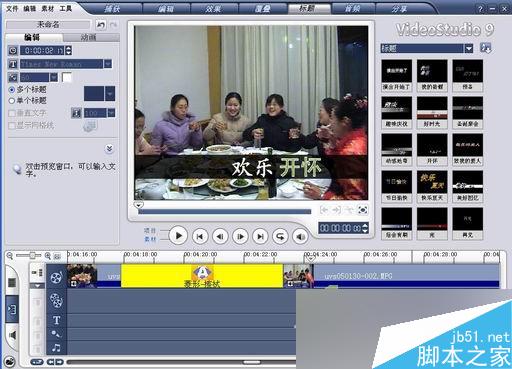Screen dimensions: 512x369
Task: Click the Play button
Action: coord(178,236)
